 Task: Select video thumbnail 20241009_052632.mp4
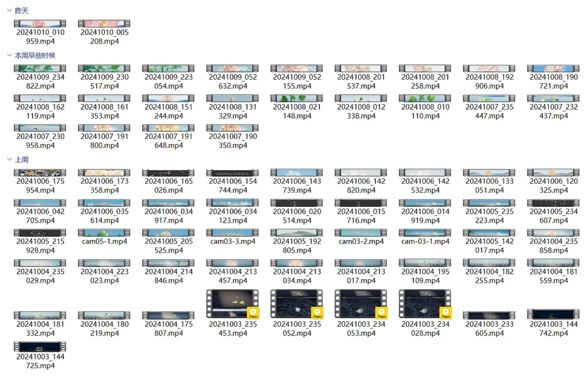point(233,68)
